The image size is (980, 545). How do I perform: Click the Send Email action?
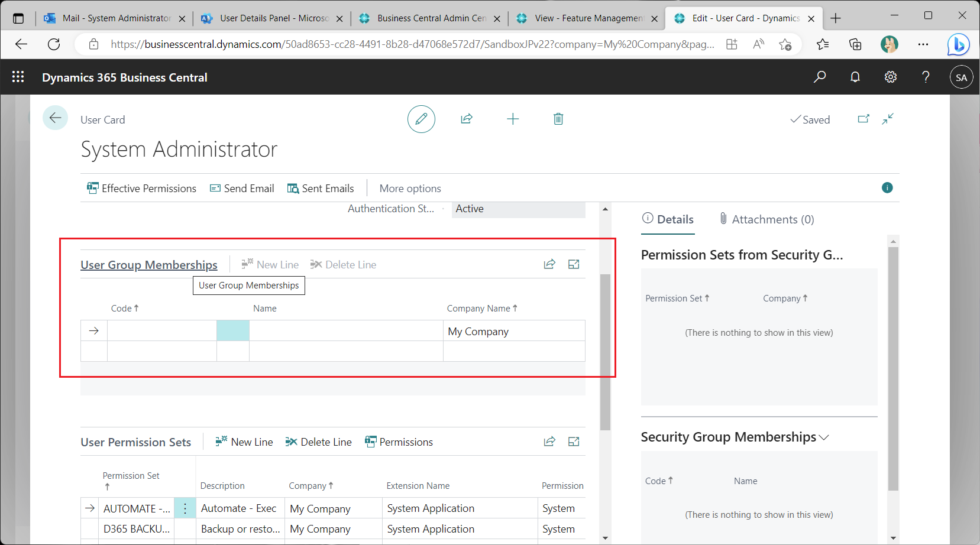[x=241, y=188]
